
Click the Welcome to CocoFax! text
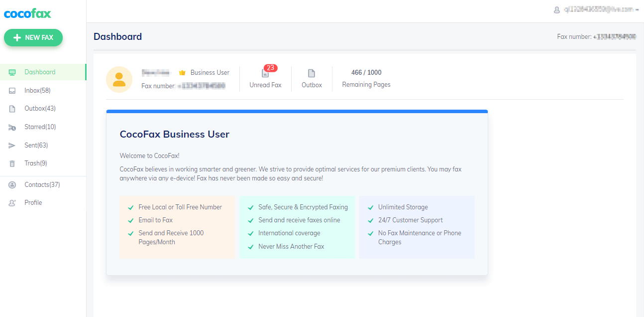tap(150, 156)
